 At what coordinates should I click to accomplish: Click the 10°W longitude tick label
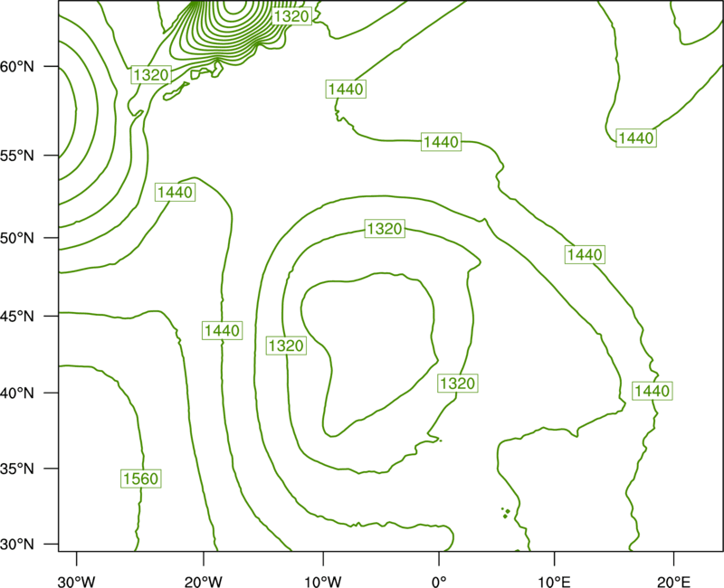pyautogui.click(x=323, y=582)
